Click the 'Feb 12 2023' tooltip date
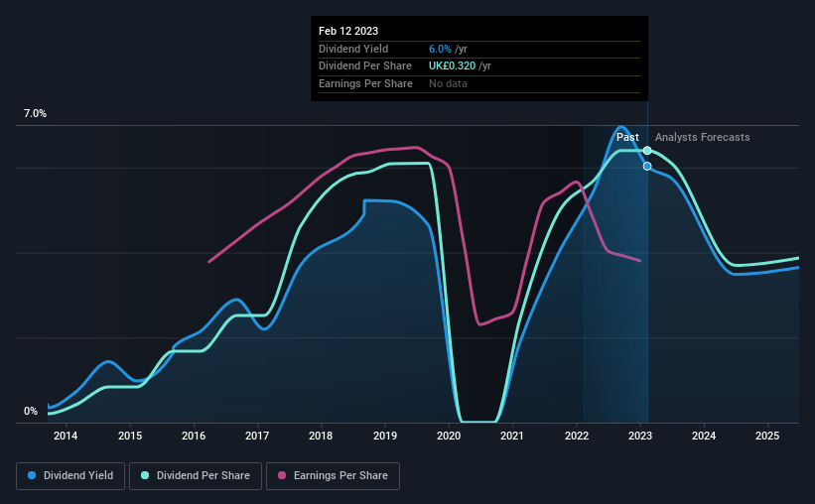The image size is (815, 504). point(348,31)
